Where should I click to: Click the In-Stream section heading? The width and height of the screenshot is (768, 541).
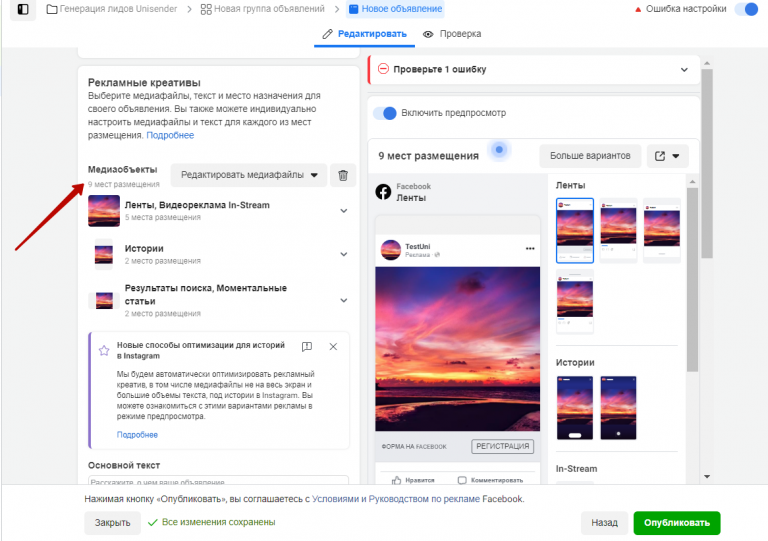[x=576, y=469]
